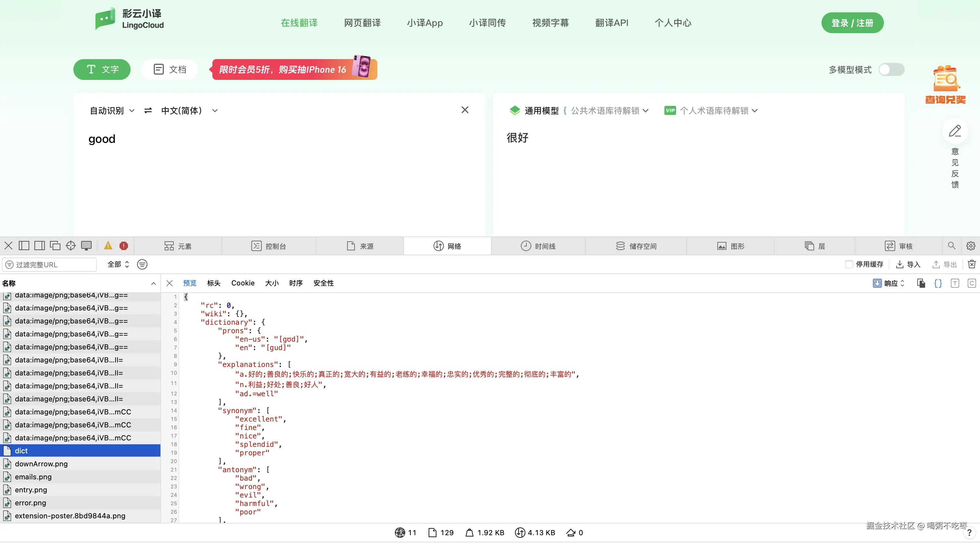Click the swap languages arrows icon
Screen dimensions: 980x543
[x=148, y=111]
